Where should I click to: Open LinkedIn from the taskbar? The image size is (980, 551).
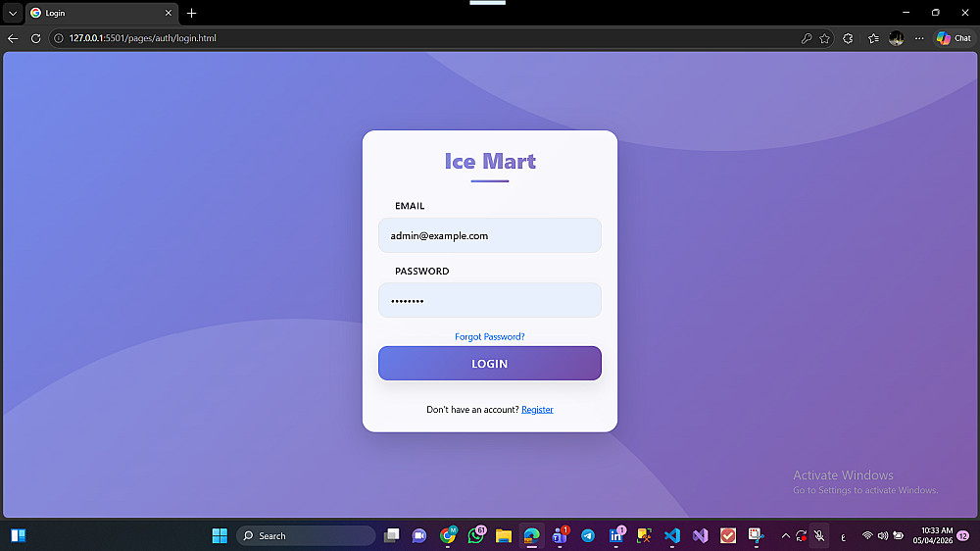pos(615,535)
